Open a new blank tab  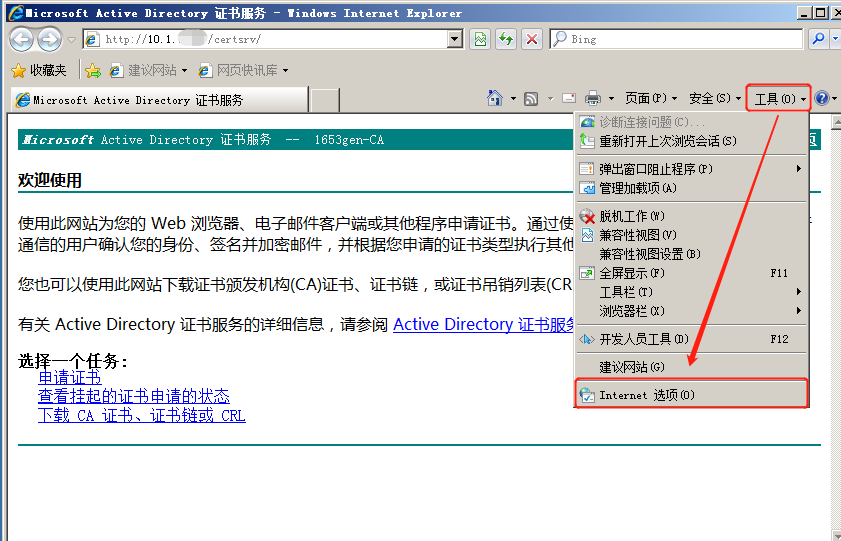tap(324, 100)
